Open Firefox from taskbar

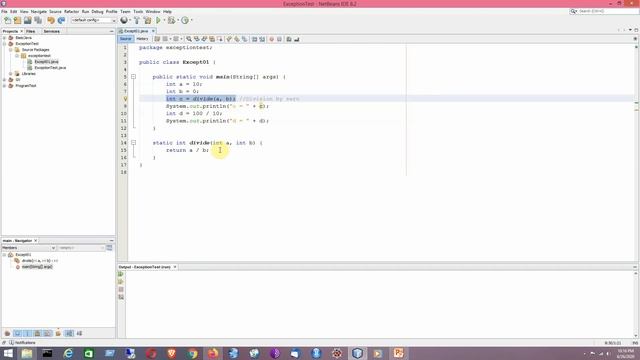point(213,353)
